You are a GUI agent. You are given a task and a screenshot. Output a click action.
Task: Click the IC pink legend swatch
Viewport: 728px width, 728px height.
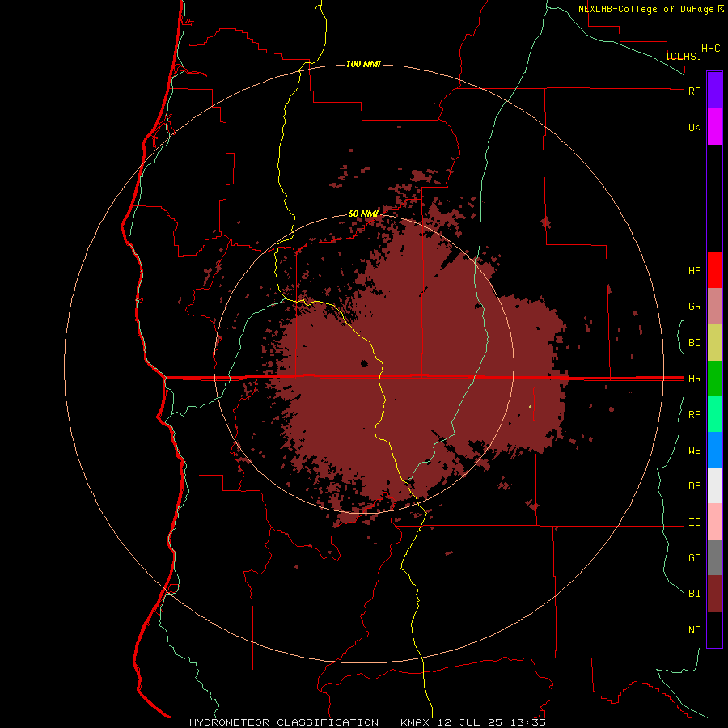(714, 522)
